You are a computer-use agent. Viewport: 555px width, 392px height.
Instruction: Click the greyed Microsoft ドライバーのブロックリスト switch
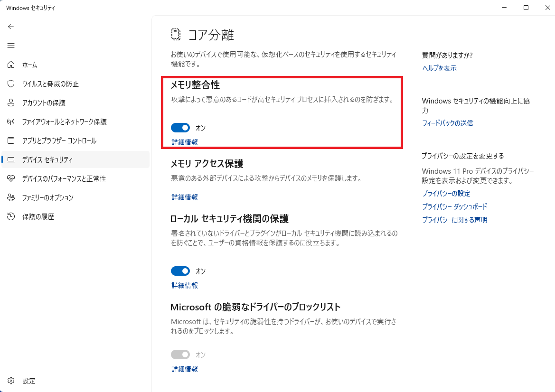180,355
